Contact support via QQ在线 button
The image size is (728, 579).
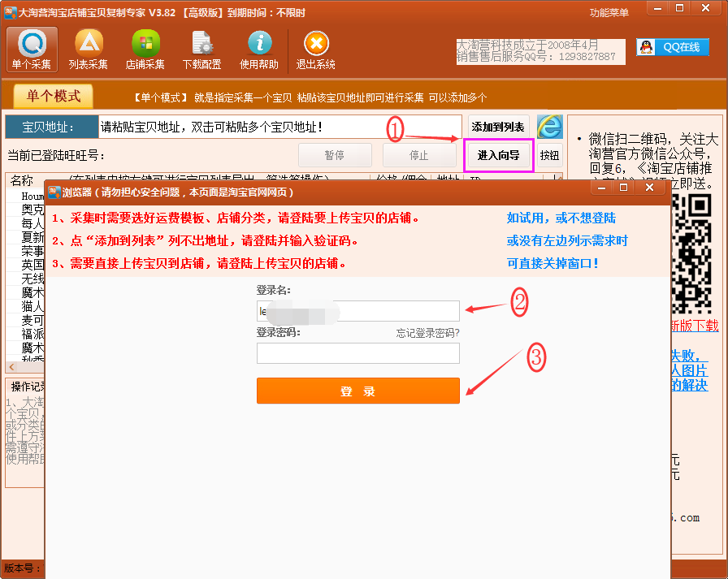coord(673,47)
